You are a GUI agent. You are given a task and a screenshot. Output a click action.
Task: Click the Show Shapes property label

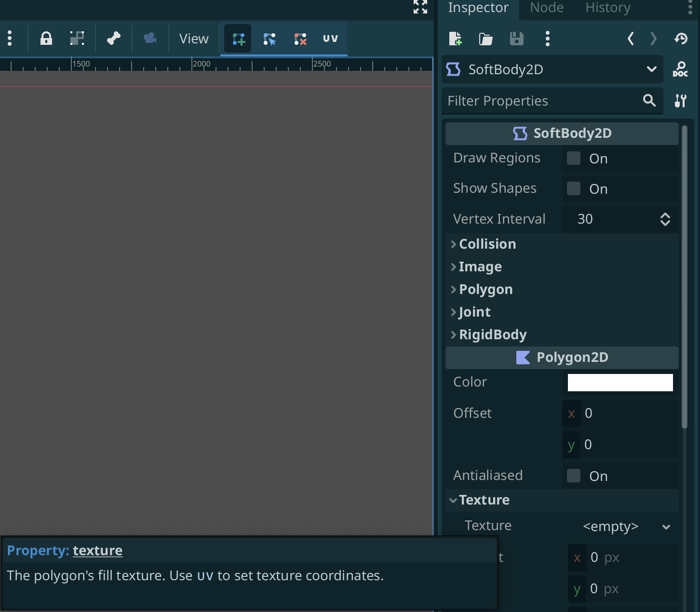[495, 188]
